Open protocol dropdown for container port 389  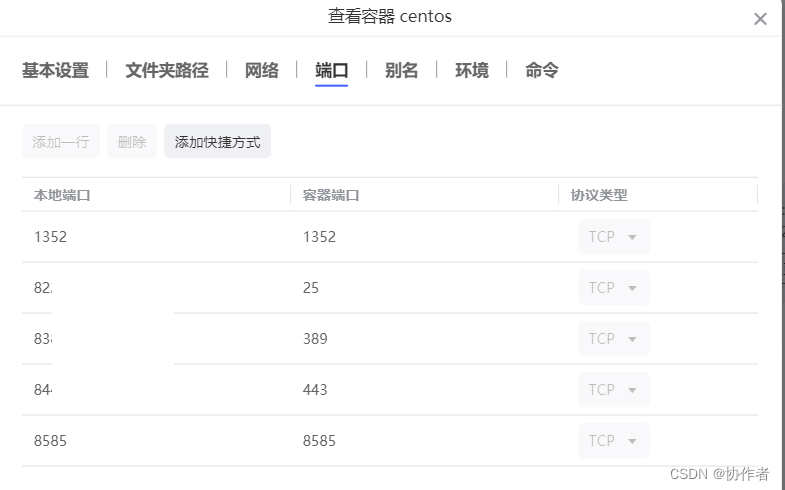pyautogui.click(x=613, y=339)
